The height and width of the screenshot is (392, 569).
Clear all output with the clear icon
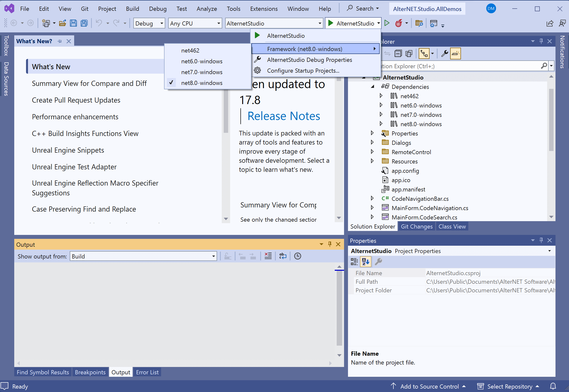[268, 256]
